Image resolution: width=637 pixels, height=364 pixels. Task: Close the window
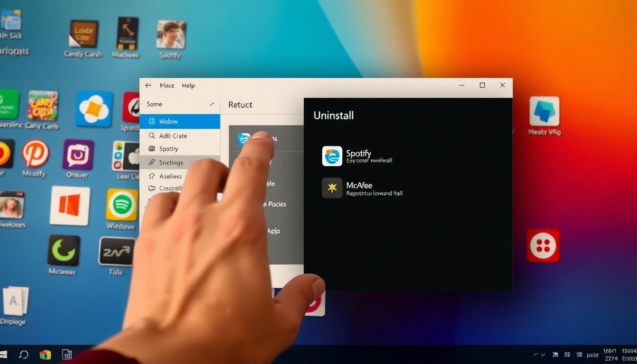click(502, 85)
